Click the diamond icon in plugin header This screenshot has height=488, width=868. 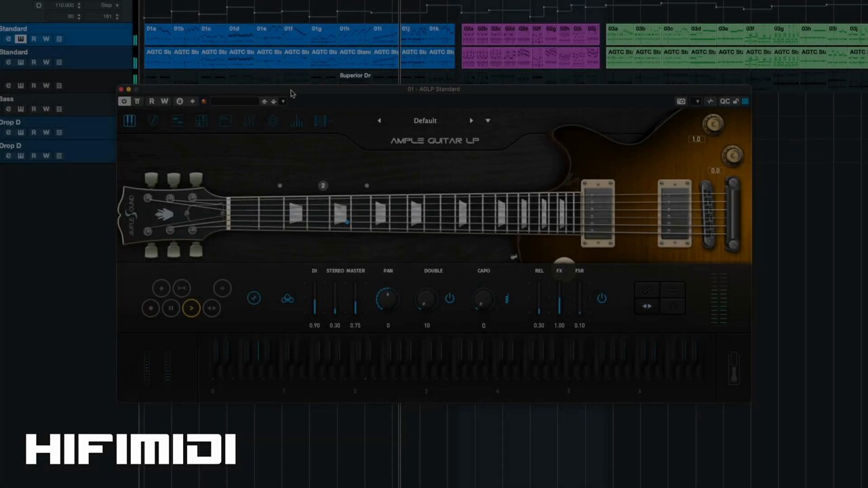pos(192,101)
